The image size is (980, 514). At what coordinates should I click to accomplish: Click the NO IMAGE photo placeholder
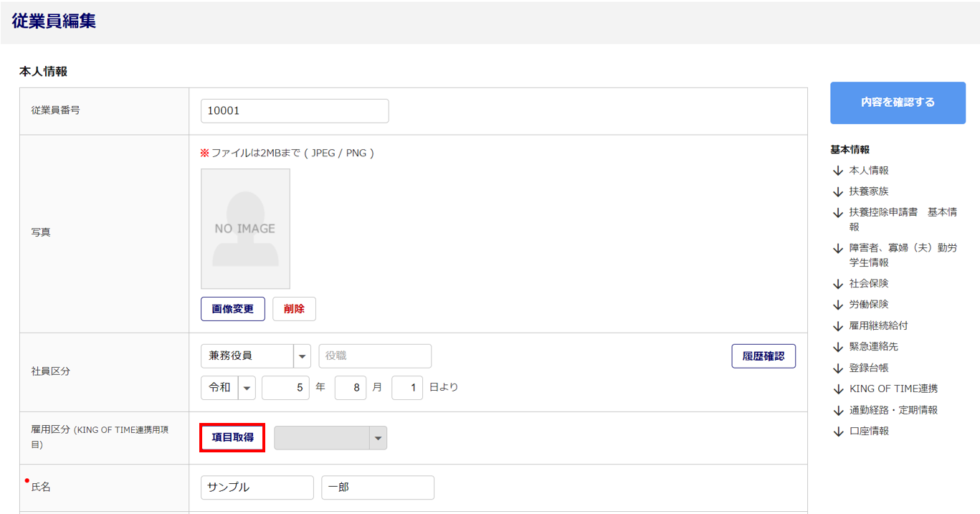point(245,229)
